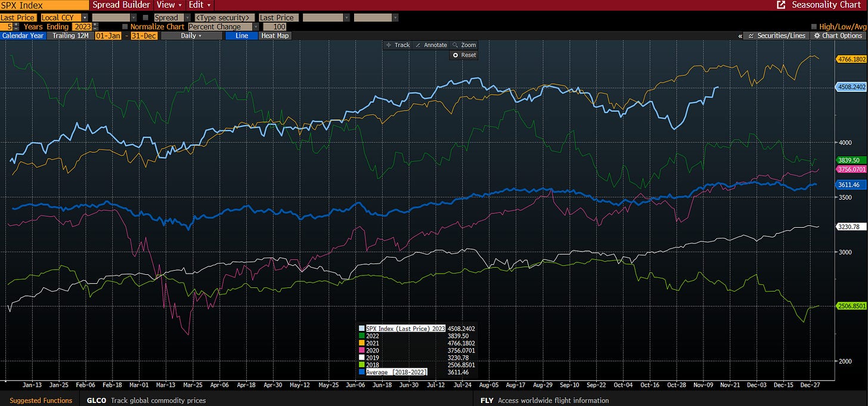The image size is (868, 406).
Task: Click the light blue 2023 legend swatch
Action: coord(362,328)
